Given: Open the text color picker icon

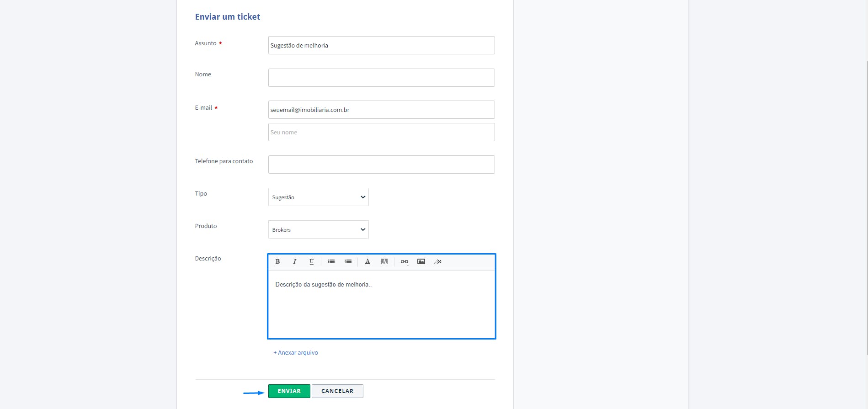Looking at the screenshot, I should tap(367, 262).
